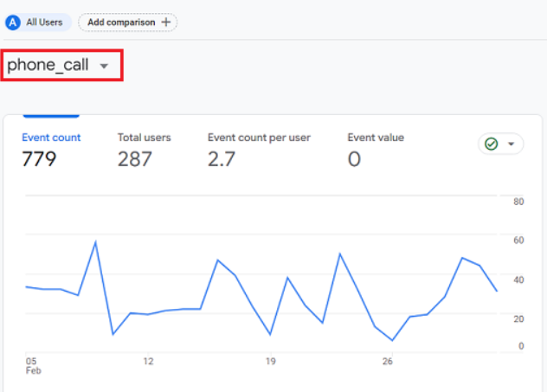Click the highest peak on the line chart

pyautogui.click(x=95, y=241)
